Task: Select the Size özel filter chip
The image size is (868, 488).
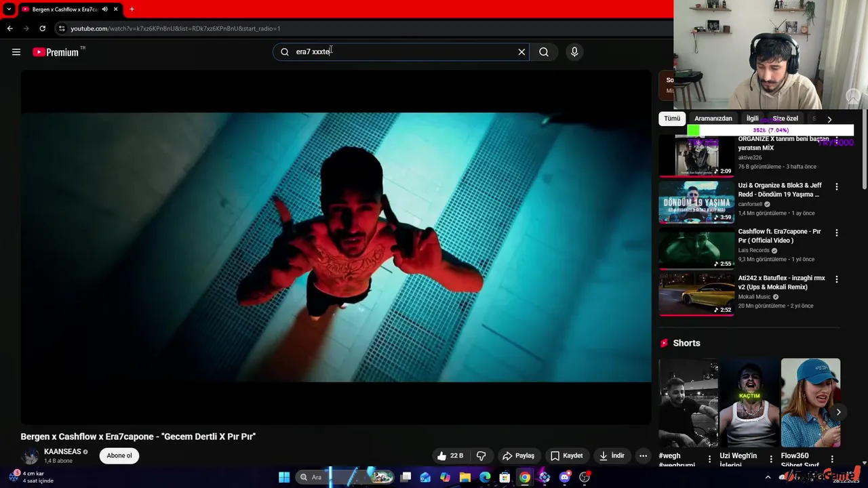Action: click(785, 119)
